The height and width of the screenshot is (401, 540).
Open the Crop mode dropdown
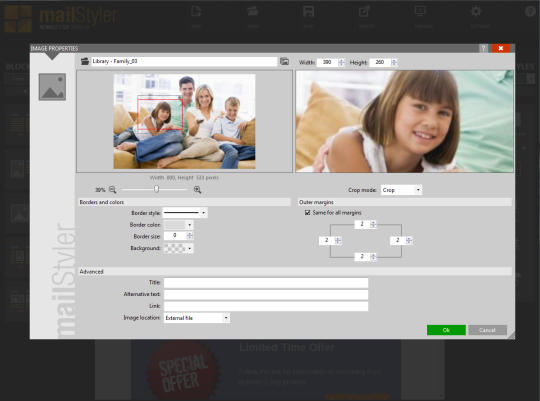401,190
